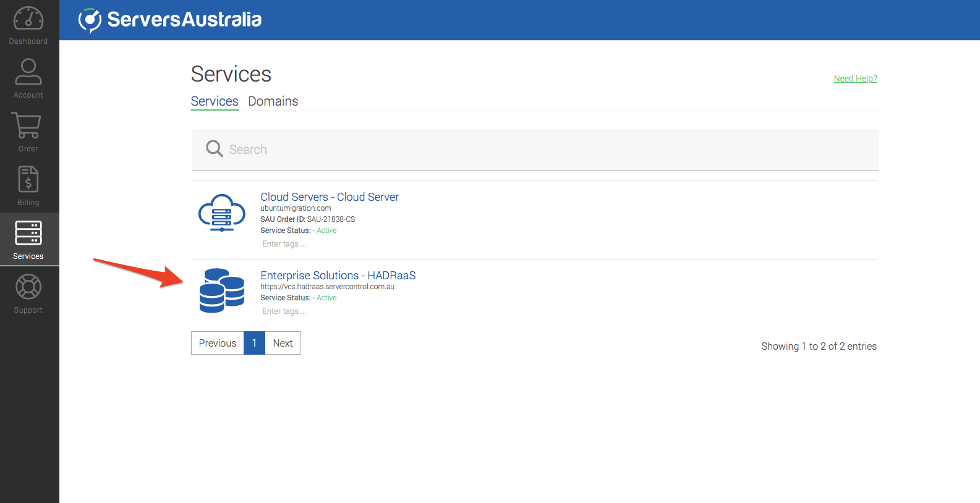980x503 pixels.
Task: Open Cloud Servers - Cloud Server link
Action: (x=330, y=197)
